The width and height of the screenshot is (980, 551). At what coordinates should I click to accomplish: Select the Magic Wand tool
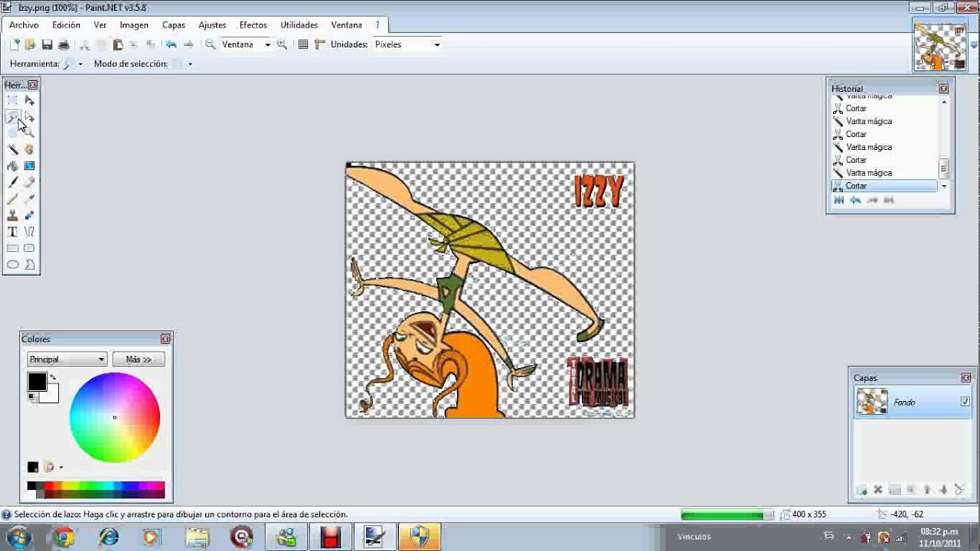13,149
